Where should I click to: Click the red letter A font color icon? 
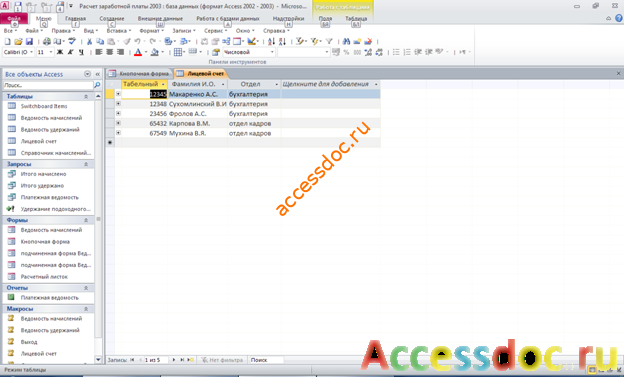coord(138,52)
